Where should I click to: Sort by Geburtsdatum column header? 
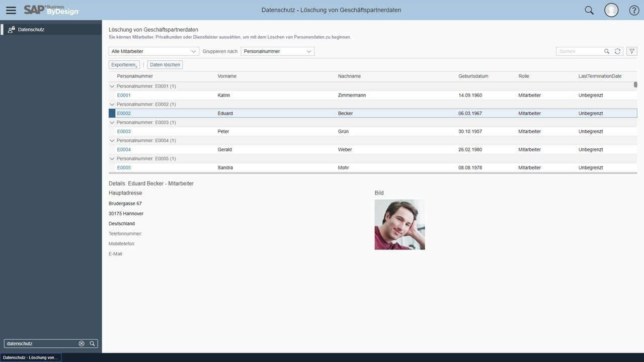point(473,76)
